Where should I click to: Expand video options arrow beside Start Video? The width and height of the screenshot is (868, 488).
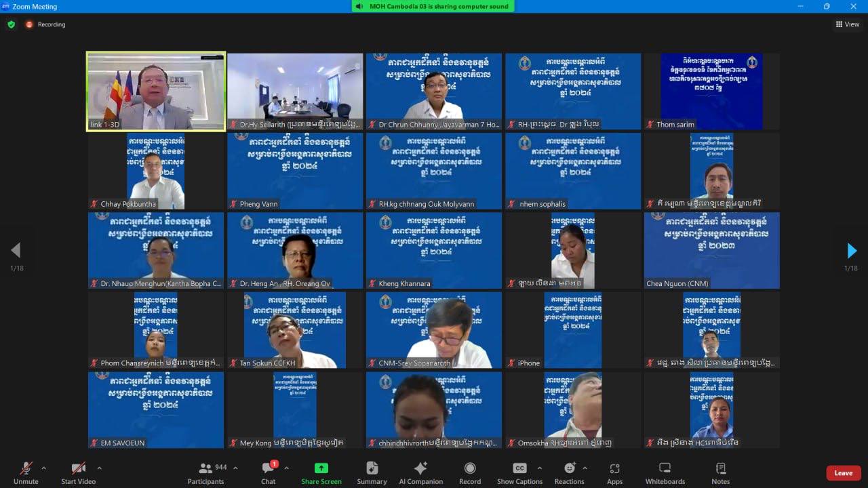99,468
